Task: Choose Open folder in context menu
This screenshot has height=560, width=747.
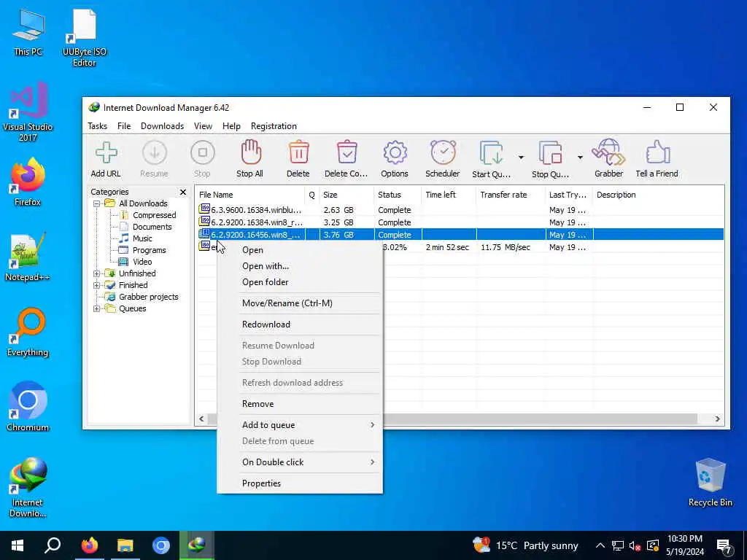Action: click(x=300, y=282)
